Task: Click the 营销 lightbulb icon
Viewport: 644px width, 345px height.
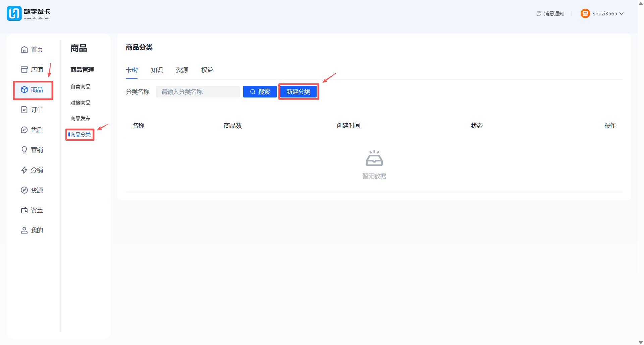Action: [x=24, y=150]
